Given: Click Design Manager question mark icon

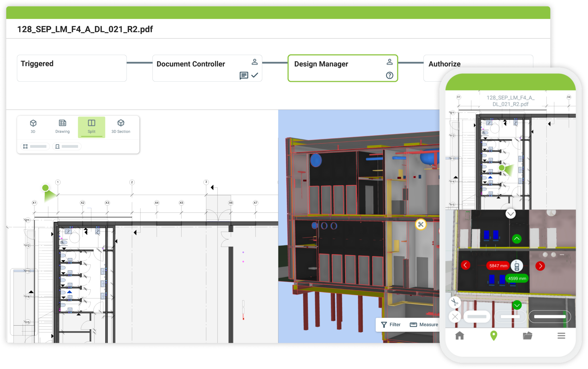Looking at the screenshot, I should pyautogui.click(x=390, y=76).
